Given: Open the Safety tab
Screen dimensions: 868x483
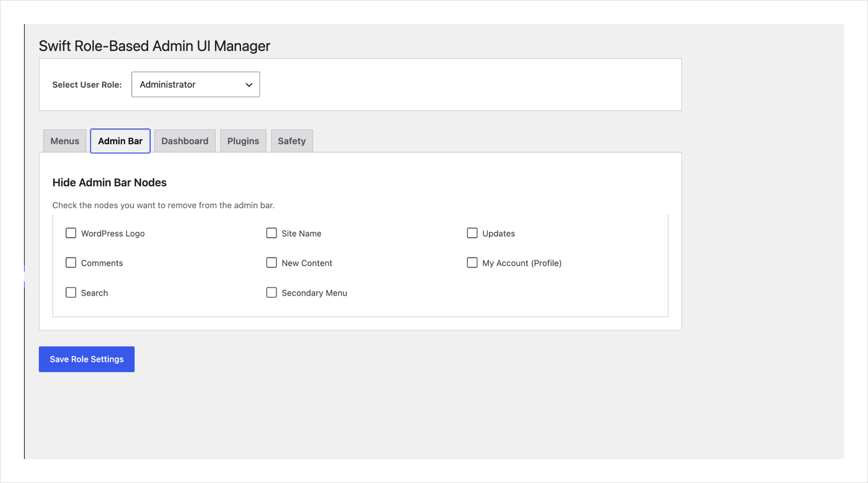Looking at the screenshot, I should point(292,141).
